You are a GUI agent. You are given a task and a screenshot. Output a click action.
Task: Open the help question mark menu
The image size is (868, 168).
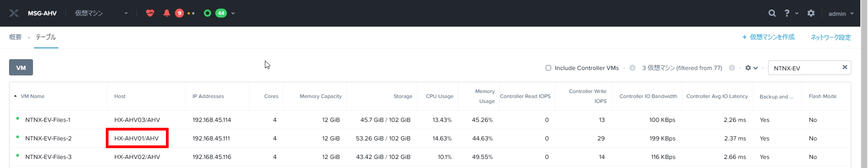pos(791,13)
